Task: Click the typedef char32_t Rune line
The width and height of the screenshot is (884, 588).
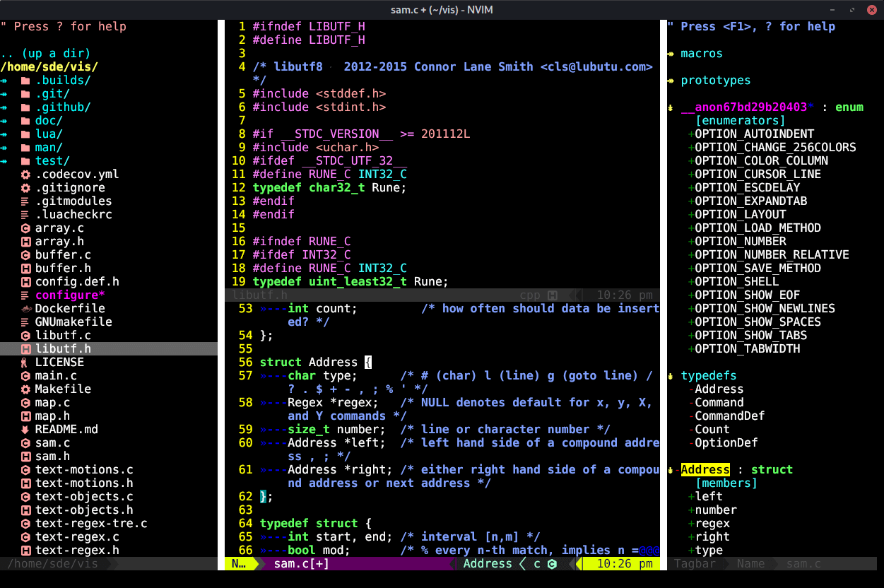Action: [329, 188]
